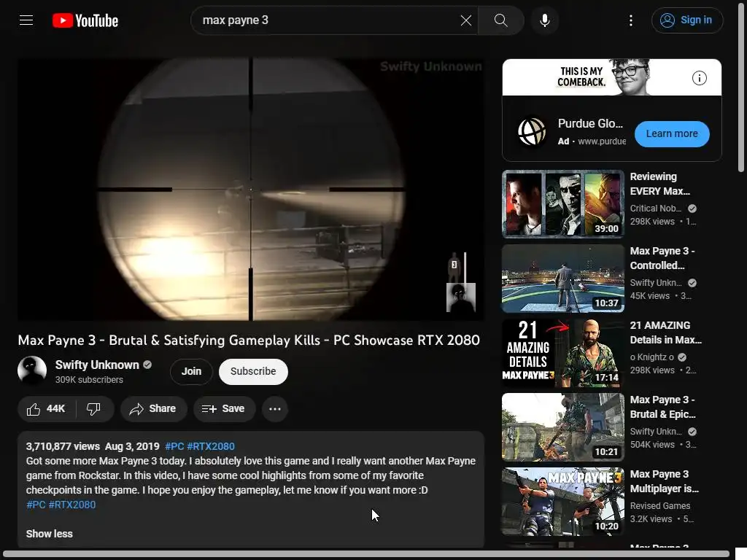Open more actions ellipsis under video
Viewport: 747px width, 560px height.
point(275,409)
